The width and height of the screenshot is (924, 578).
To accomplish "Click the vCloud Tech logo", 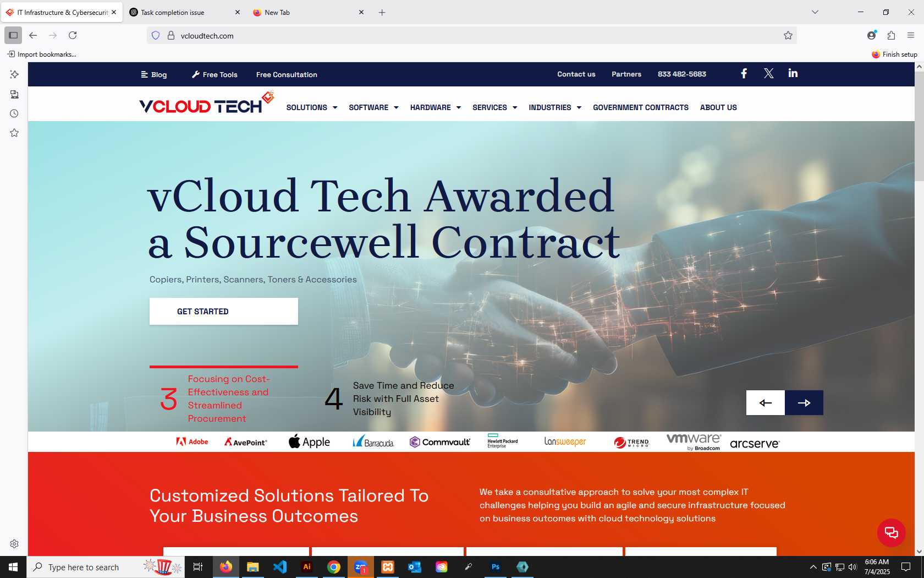I will (x=206, y=103).
